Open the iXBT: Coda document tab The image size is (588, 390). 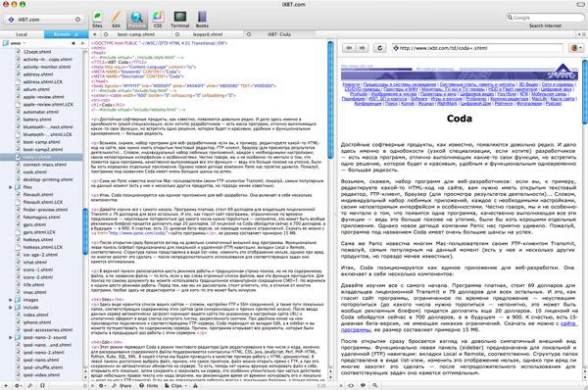(x=279, y=34)
